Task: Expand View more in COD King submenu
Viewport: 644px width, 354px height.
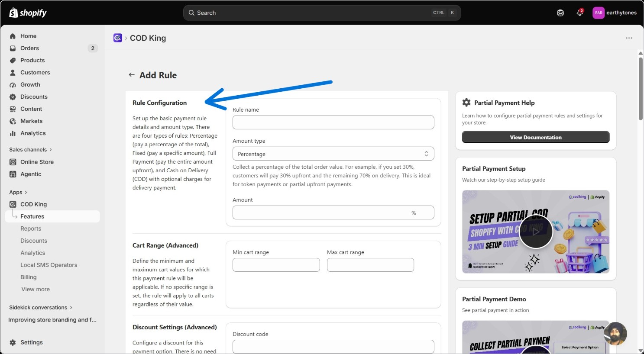Action: click(36, 289)
